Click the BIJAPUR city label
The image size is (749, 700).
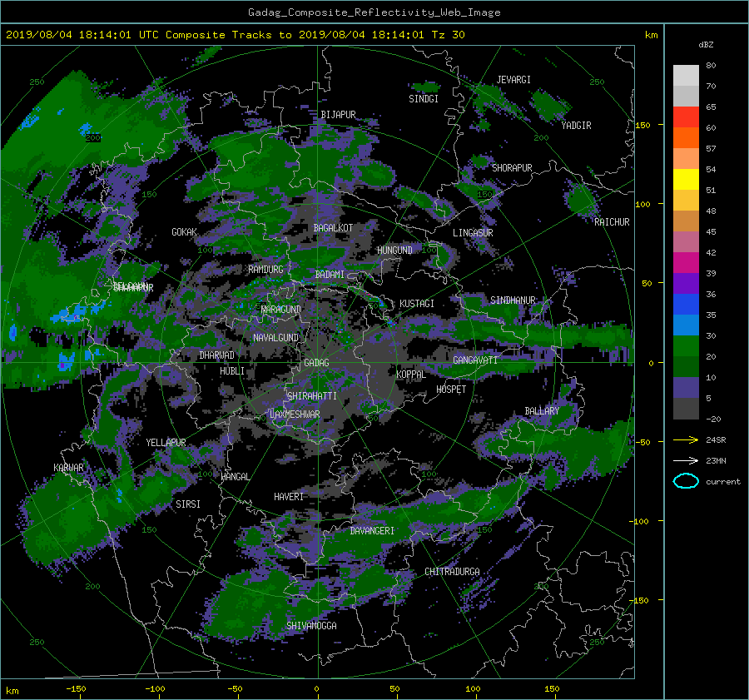click(x=338, y=115)
